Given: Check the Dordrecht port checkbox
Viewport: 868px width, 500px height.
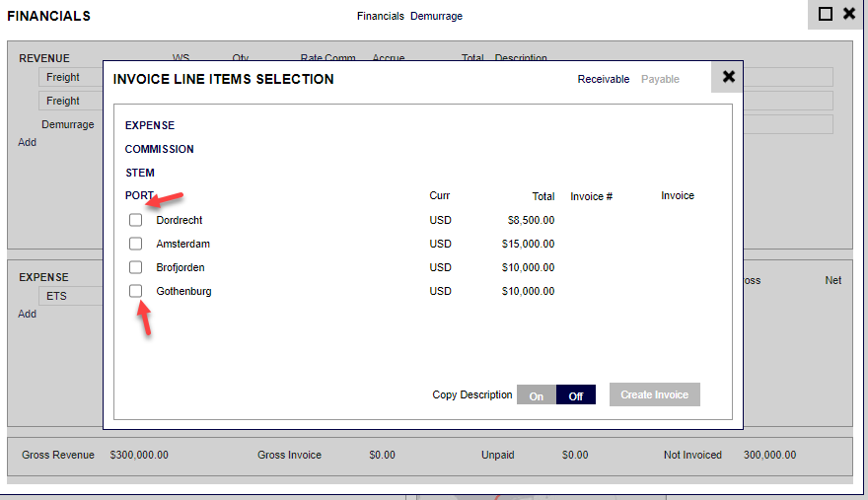Looking at the screenshot, I should (135, 220).
